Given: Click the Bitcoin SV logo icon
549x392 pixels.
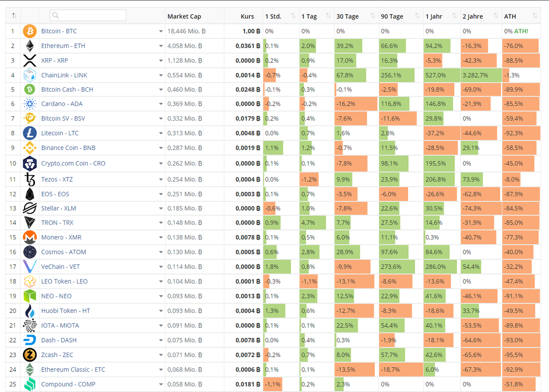Looking at the screenshot, I should pos(30,118).
